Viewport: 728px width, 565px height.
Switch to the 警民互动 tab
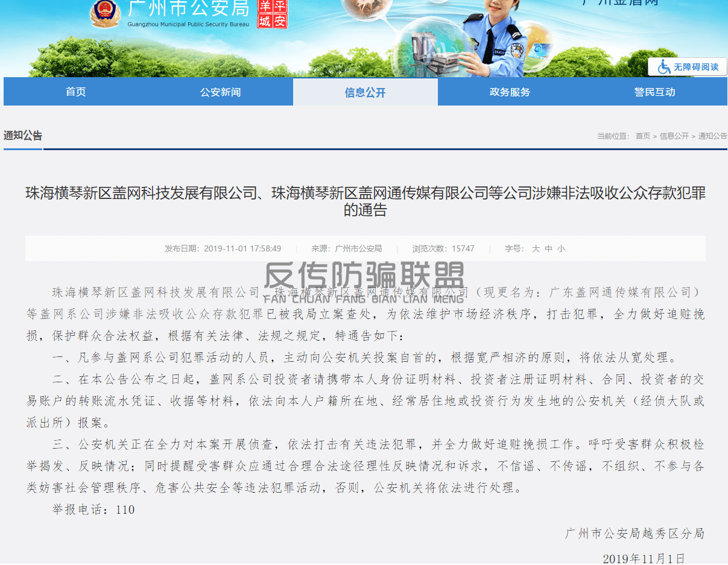pos(654,92)
